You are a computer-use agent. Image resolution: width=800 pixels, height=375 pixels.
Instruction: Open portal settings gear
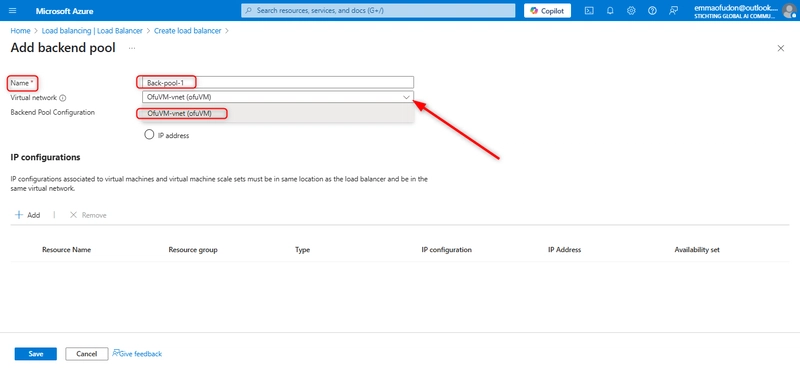[x=631, y=11]
